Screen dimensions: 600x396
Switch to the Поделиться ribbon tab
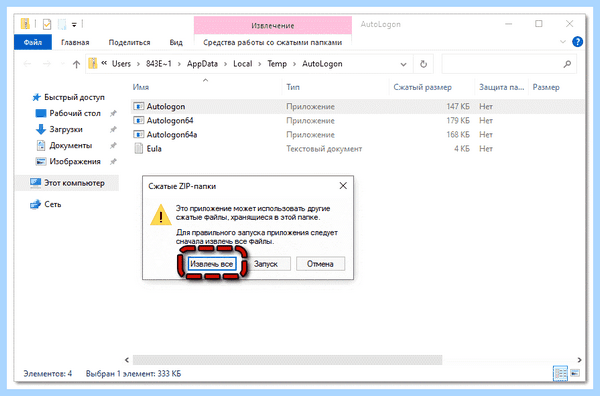tap(129, 42)
